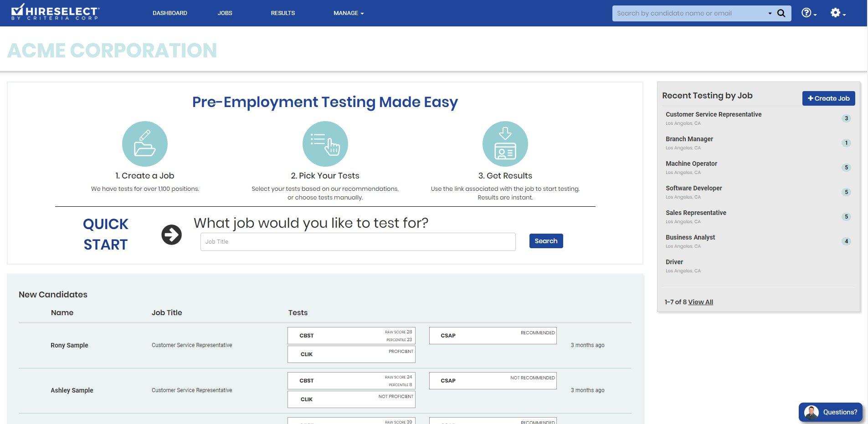Click the Pick Your Tests icon
Screen dimensions: 868x424
pos(325,144)
